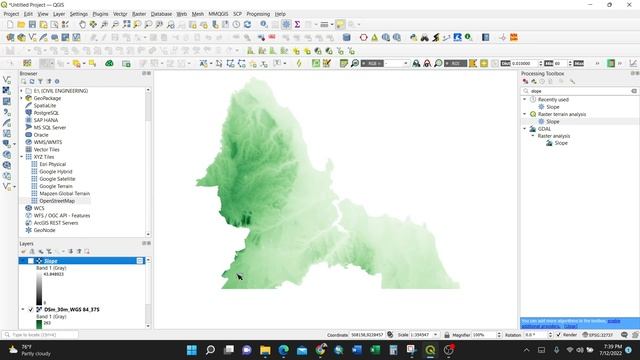Collapse the DSm_30m_WGS 84_37S layer legend
This screenshot has height=360, width=640.
tap(23, 309)
